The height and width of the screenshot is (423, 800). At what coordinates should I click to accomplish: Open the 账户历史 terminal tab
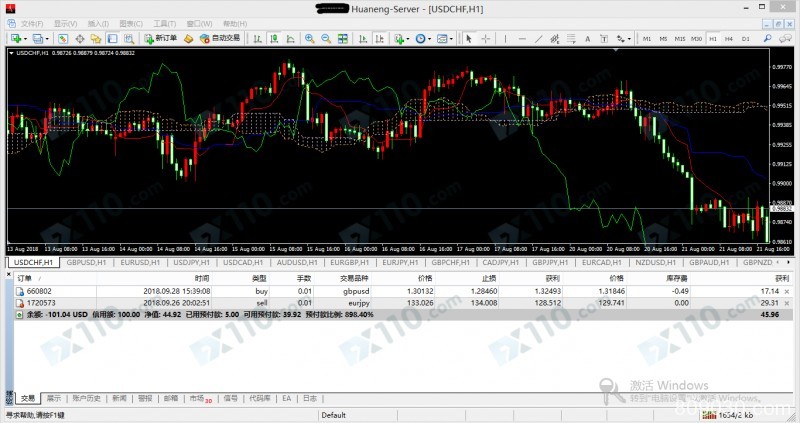(86, 399)
